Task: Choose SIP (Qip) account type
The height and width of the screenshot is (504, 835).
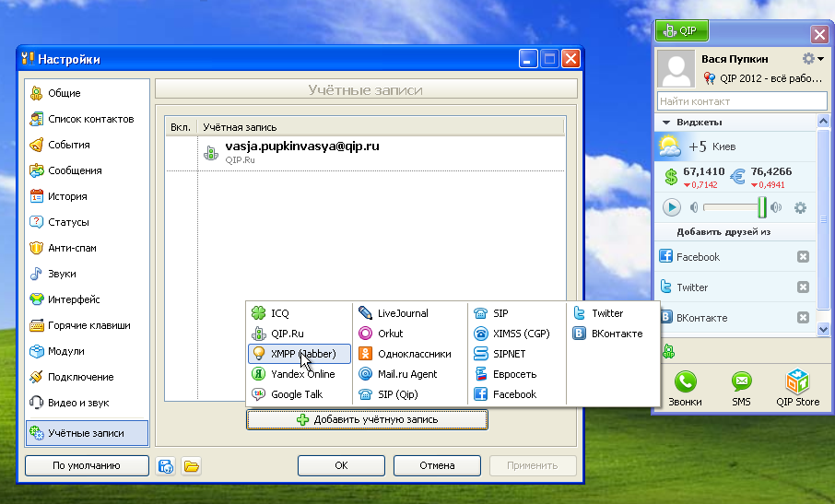Action: (x=410, y=394)
